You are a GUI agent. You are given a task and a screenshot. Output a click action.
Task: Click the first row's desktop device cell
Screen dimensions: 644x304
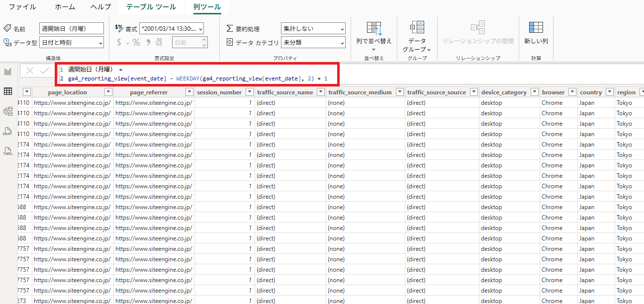coord(510,103)
